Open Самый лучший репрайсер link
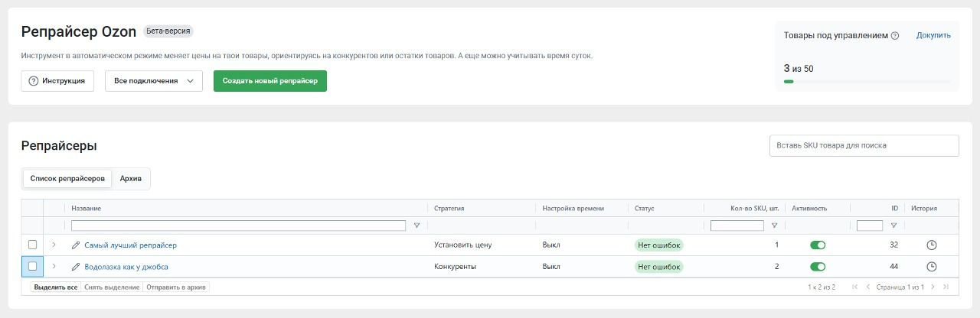 pyautogui.click(x=130, y=245)
